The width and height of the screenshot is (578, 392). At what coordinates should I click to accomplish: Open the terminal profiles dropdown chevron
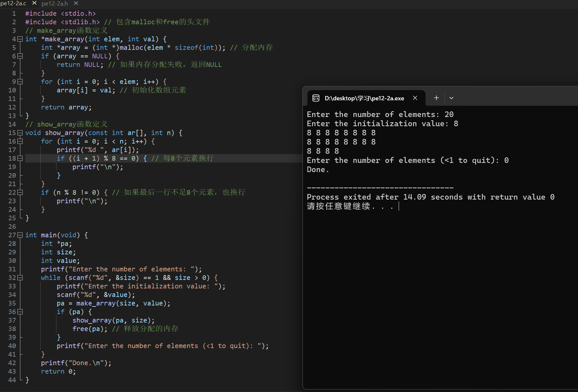point(451,98)
